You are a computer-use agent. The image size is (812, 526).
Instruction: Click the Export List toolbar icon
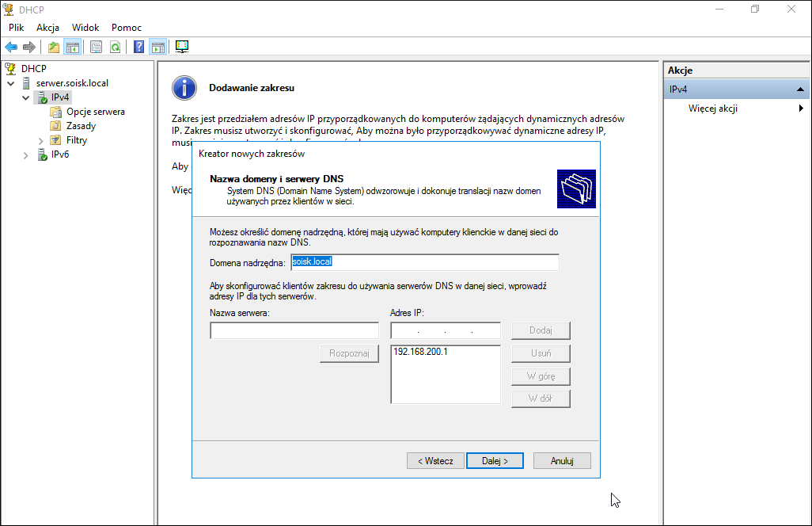96,48
